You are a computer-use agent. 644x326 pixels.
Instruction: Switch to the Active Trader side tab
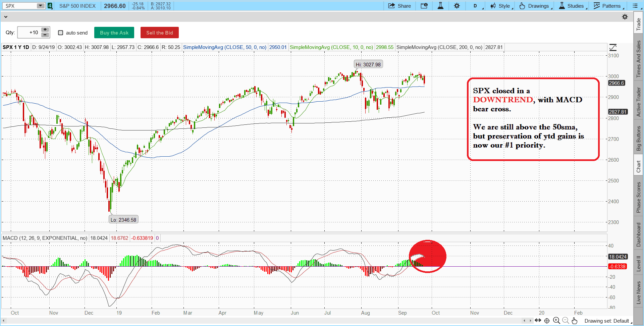click(639, 102)
